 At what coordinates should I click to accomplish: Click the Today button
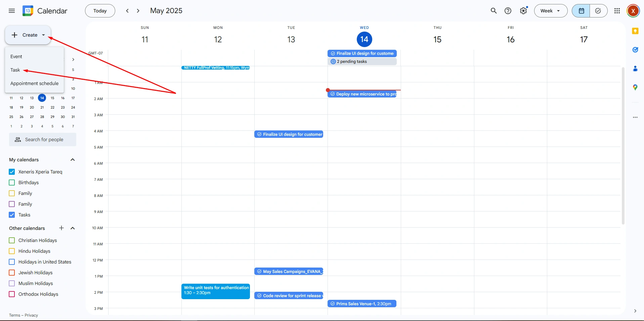pos(100,11)
